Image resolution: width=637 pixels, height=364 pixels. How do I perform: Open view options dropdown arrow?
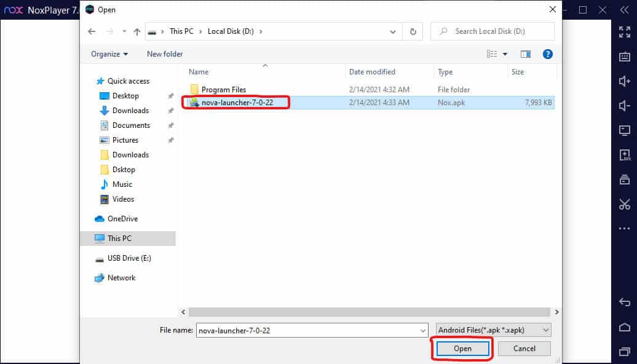pos(505,54)
